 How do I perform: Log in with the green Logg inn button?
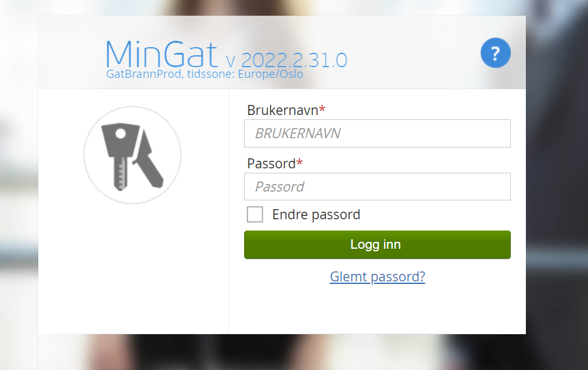(377, 244)
